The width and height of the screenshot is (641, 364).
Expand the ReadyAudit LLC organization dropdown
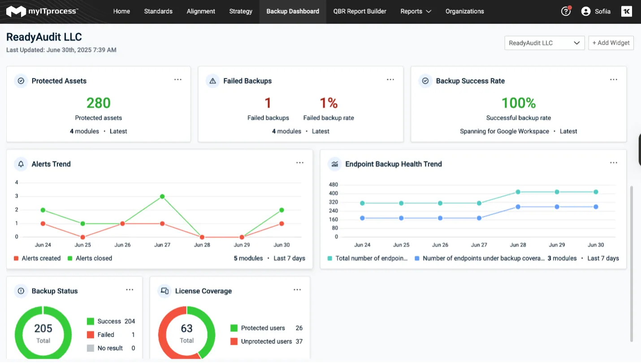pos(544,43)
